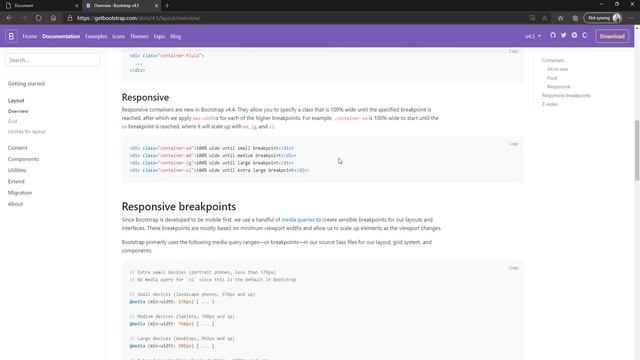This screenshot has height=360, width=640.
Task: Open Grid in sidebar
Action: (12, 121)
